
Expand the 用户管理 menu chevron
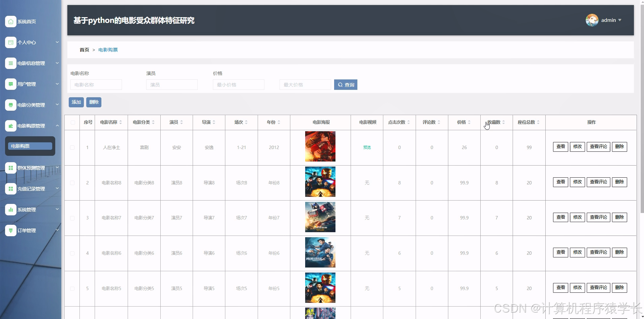[x=57, y=84]
